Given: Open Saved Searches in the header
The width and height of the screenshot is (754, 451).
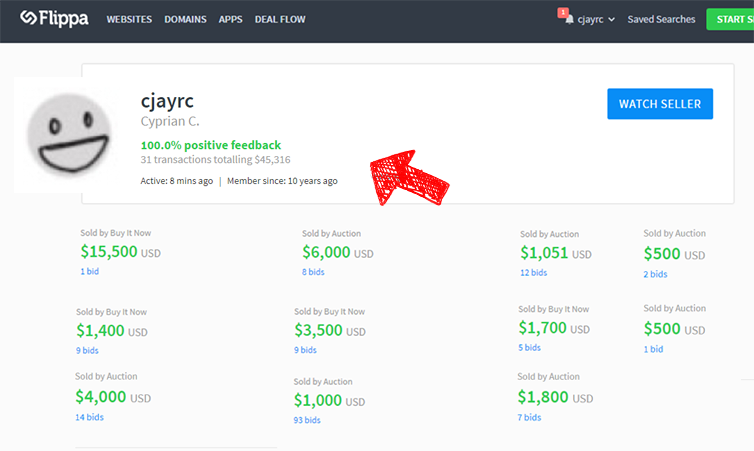Looking at the screenshot, I should [661, 19].
